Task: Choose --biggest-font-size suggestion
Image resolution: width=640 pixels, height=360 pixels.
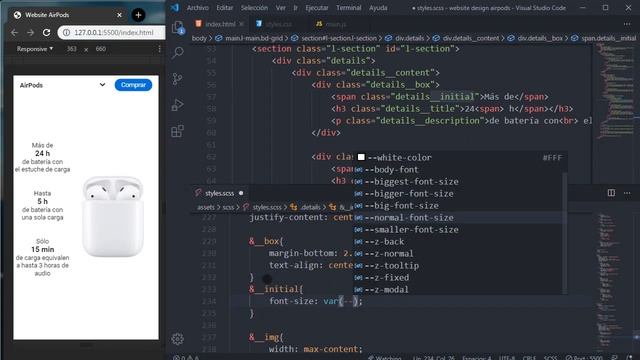Action: point(460,182)
